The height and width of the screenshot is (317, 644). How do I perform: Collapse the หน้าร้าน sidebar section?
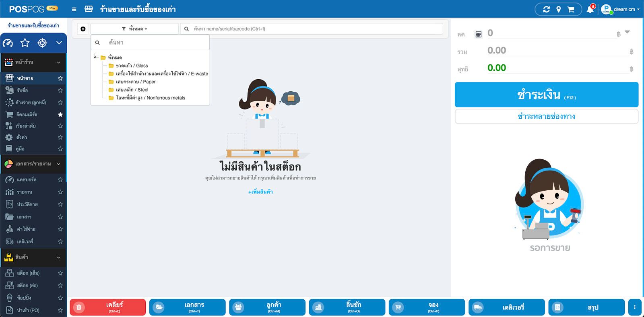(x=33, y=62)
